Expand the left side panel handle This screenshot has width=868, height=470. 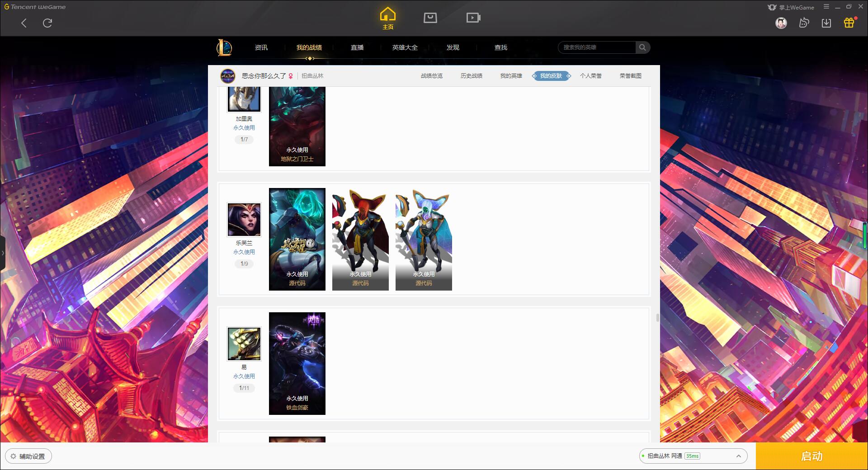[x=3, y=253]
